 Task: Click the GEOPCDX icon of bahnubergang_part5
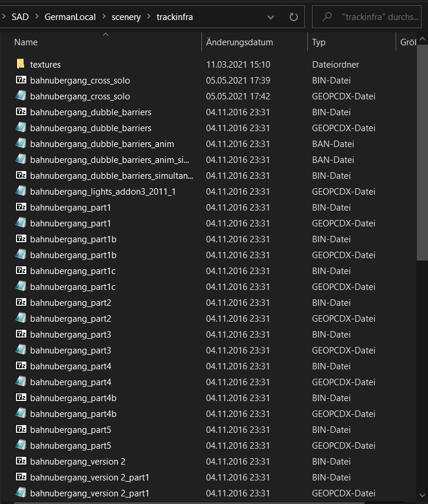point(21,445)
